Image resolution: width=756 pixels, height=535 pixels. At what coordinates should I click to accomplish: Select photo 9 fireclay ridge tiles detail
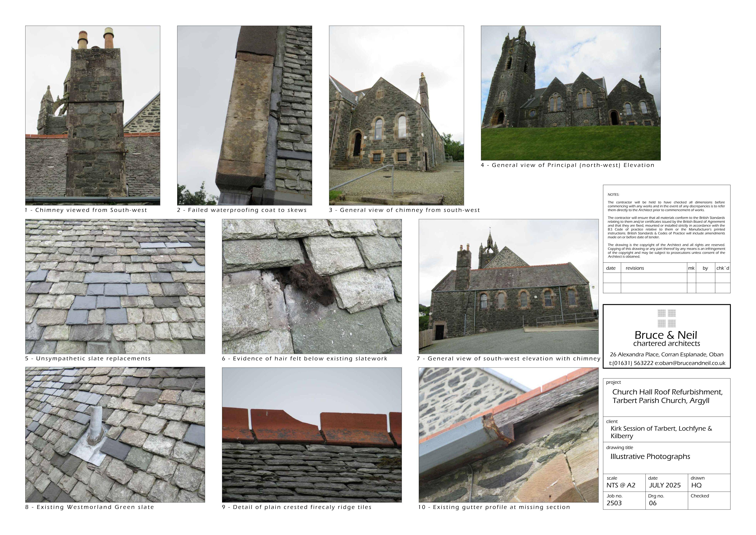(x=312, y=435)
